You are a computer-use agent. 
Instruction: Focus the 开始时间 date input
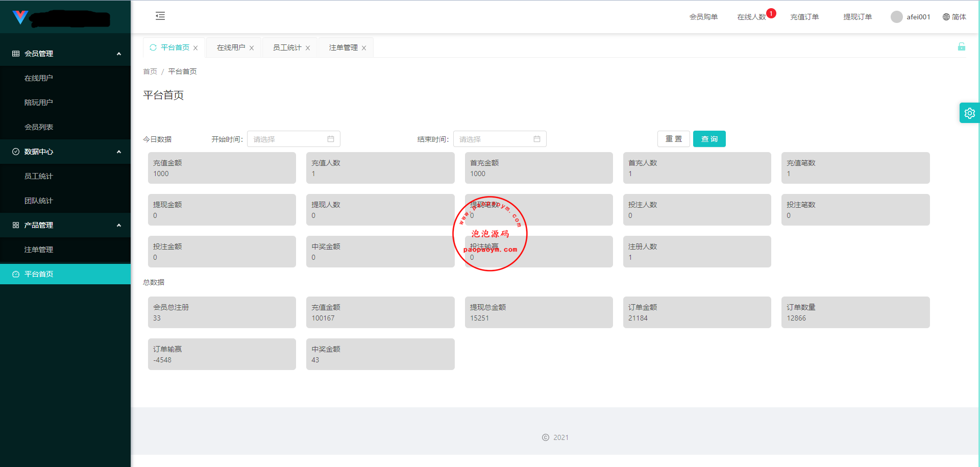293,139
